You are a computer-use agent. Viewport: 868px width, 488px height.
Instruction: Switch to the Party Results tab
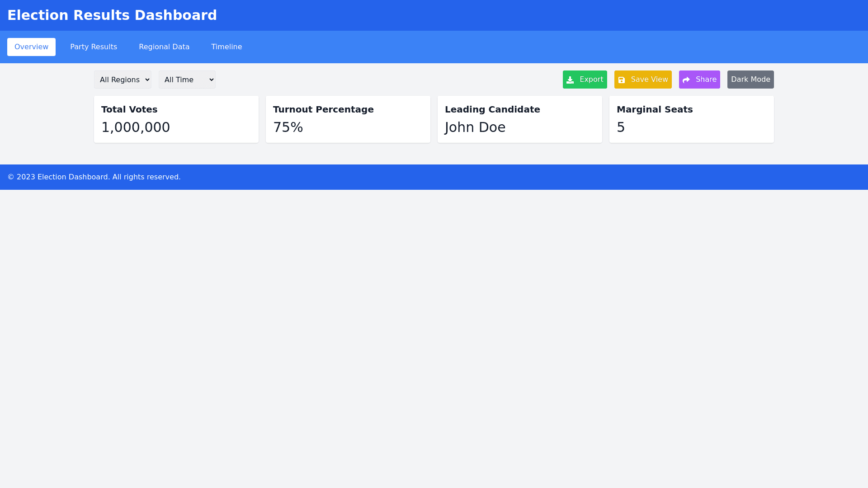click(94, 47)
